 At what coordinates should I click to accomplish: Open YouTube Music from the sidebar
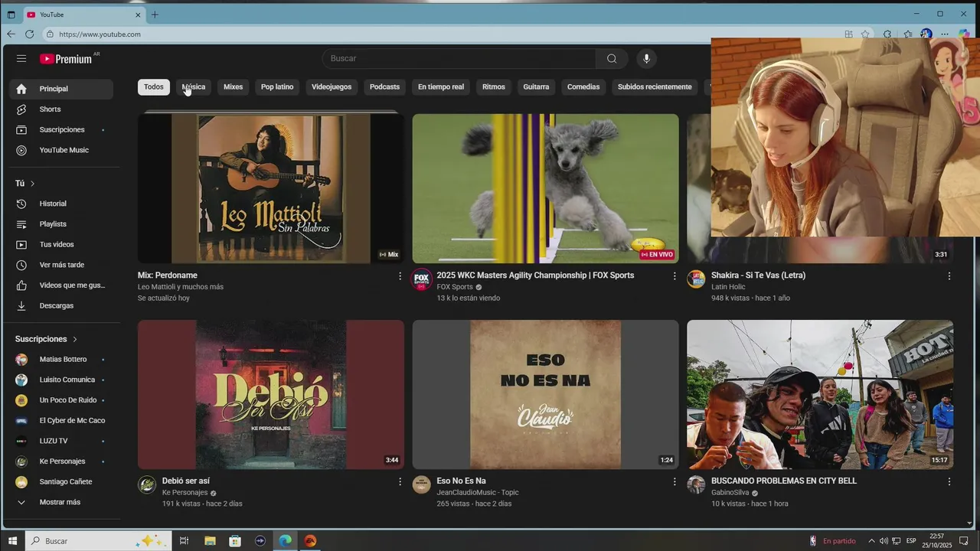(x=61, y=150)
